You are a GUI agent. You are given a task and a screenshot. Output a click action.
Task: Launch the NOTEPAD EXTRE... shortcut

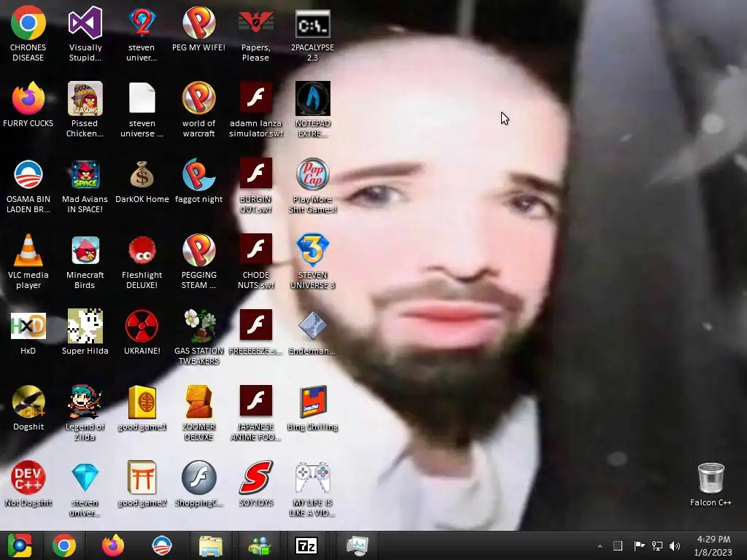click(x=312, y=98)
